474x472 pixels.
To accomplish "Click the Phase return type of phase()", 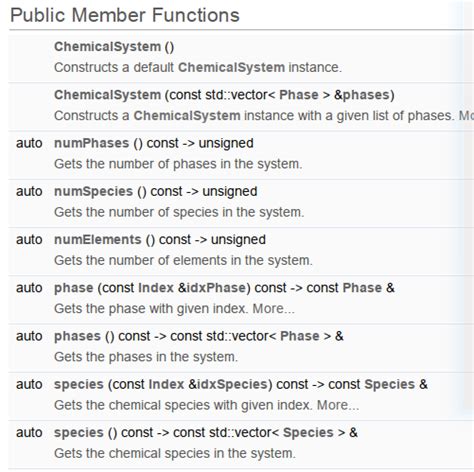I will 362,288.
